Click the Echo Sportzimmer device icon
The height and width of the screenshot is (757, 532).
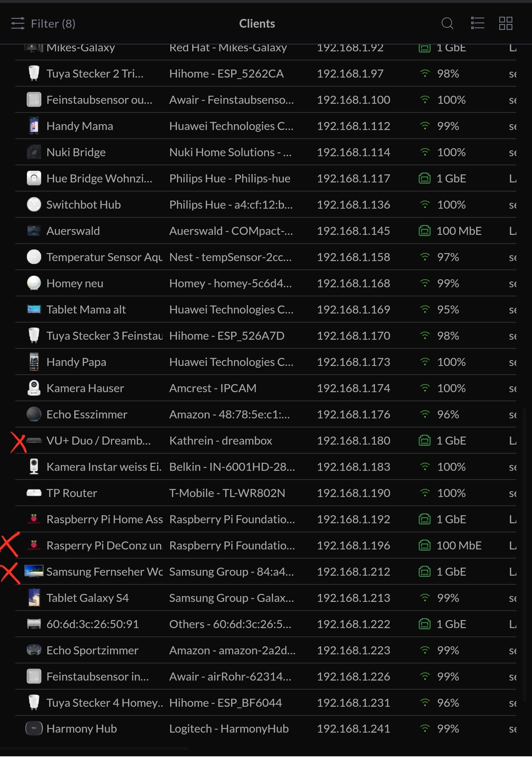[x=34, y=650]
